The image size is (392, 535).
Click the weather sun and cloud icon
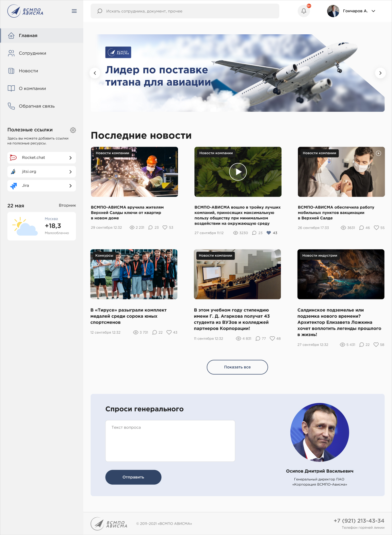point(25,226)
